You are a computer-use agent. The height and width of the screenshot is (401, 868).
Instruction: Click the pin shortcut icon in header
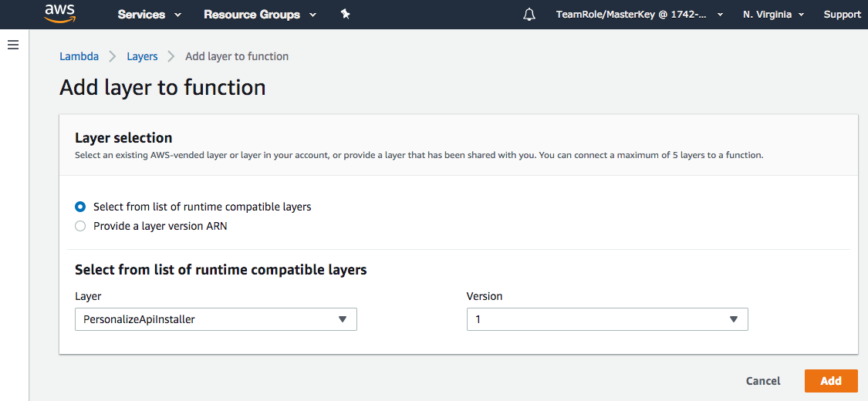click(x=345, y=14)
